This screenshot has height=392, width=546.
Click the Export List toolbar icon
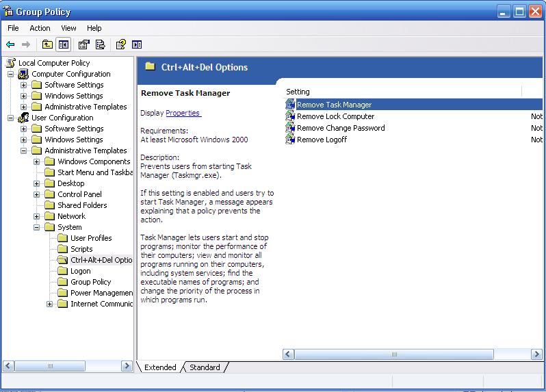[101, 44]
